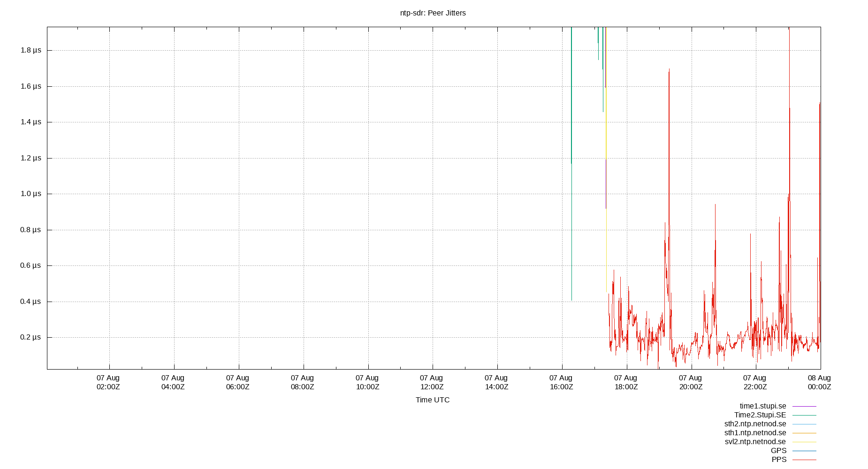Click the red PPS legend line
868x469 pixels.
[x=804, y=460]
